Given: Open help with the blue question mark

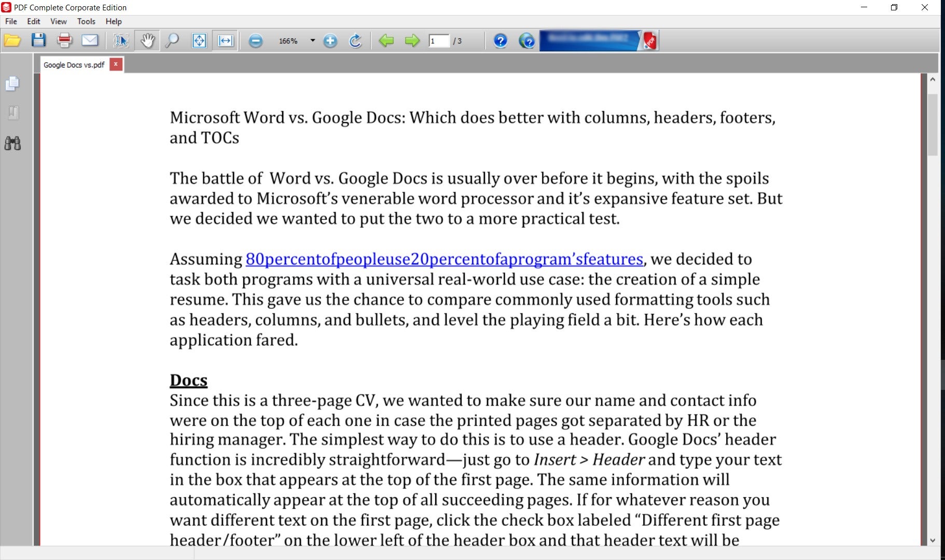Looking at the screenshot, I should (501, 41).
